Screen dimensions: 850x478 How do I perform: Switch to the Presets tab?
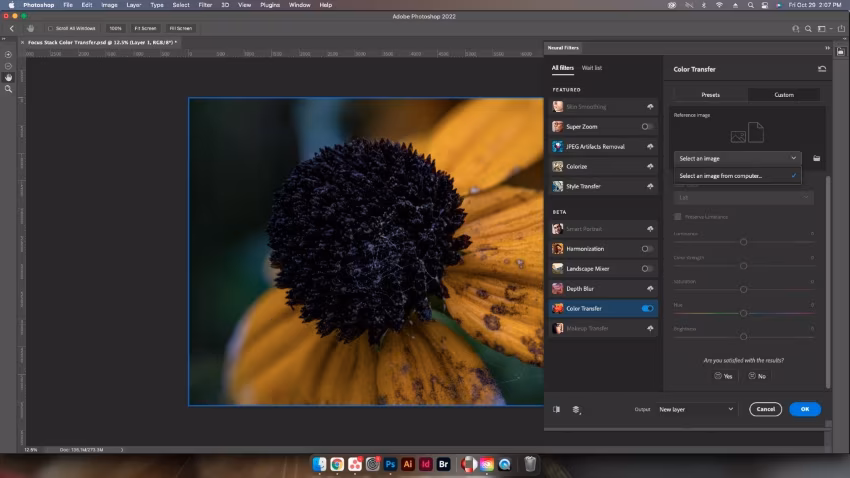[x=710, y=95]
